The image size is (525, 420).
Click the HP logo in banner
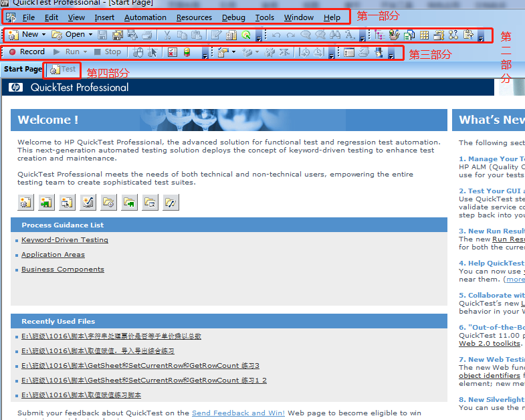[15, 88]
